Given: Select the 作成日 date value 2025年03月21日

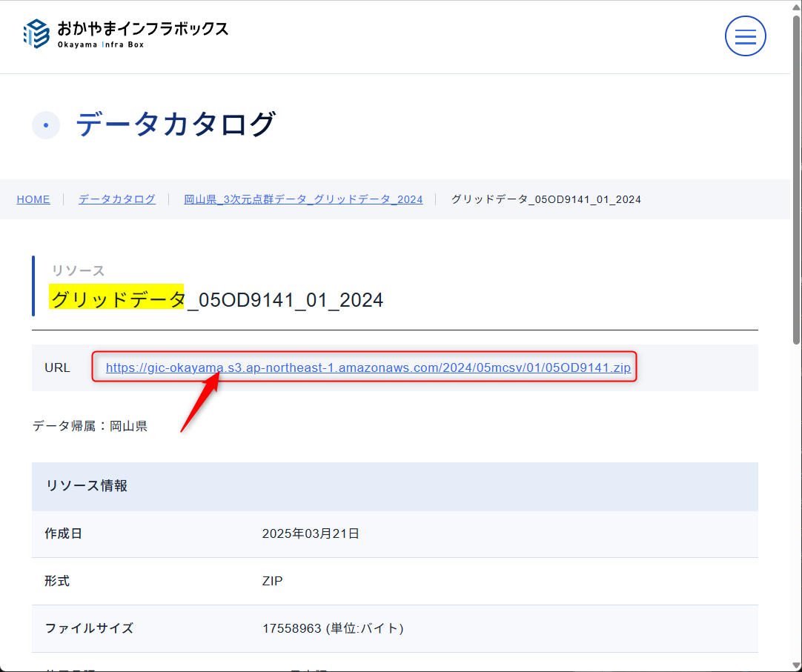Looking at the screenshot, I should [x=311, y=533].
